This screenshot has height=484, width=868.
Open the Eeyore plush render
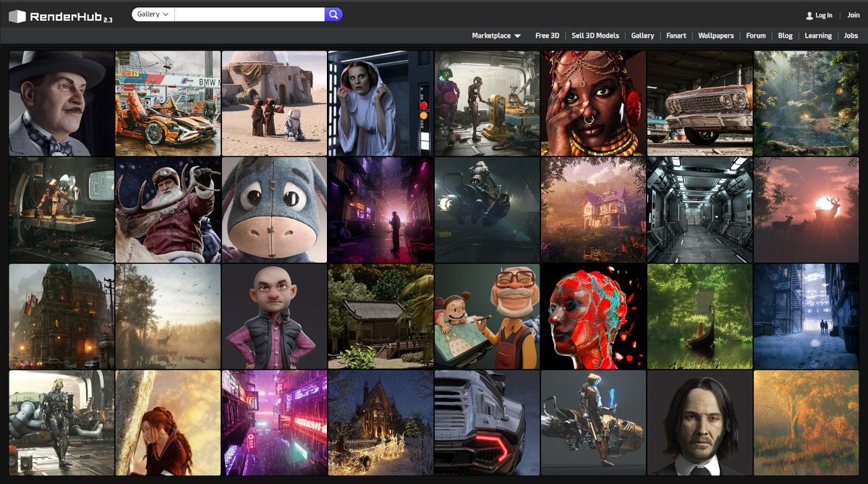click(x=273, y=210)
